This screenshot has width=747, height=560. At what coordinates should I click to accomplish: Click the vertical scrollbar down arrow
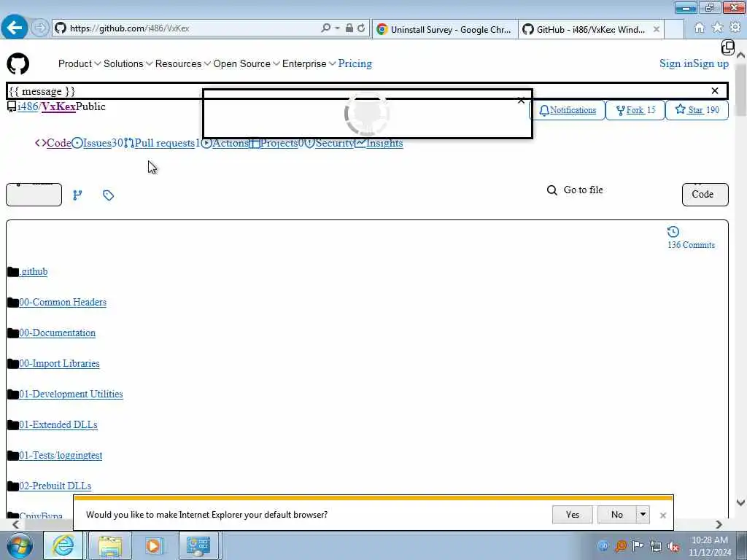pyautogui.click(x=740, y=502)
